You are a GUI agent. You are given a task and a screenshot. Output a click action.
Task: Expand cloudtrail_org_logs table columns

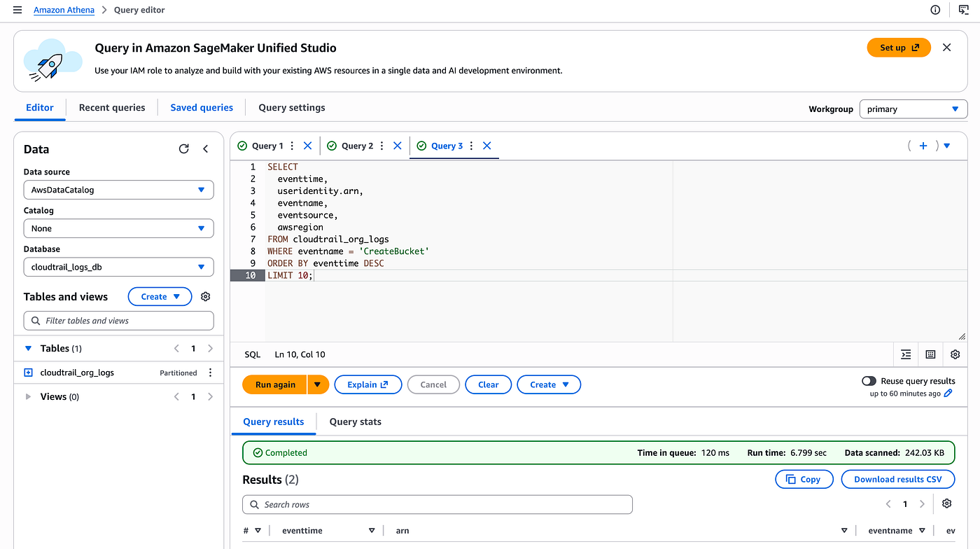28,373
